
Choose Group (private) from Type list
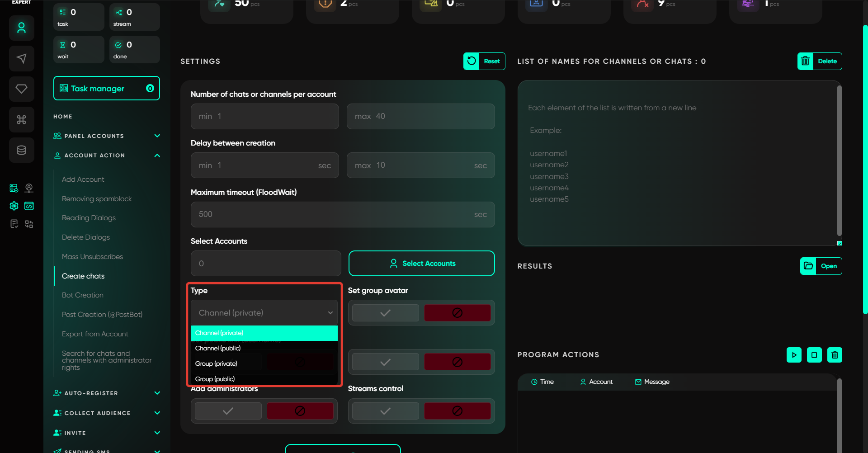216,363
